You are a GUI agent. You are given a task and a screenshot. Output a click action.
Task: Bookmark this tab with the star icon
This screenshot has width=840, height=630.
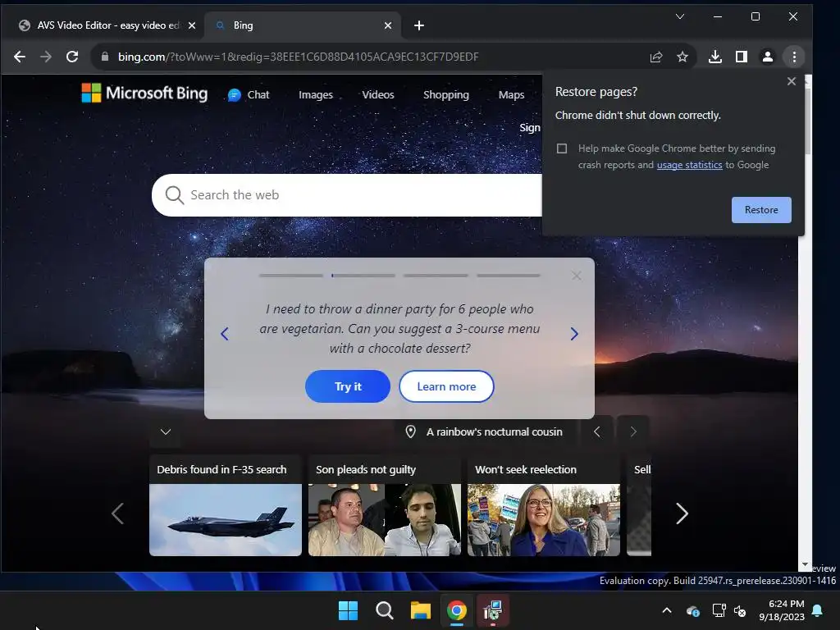click(682, 57)
